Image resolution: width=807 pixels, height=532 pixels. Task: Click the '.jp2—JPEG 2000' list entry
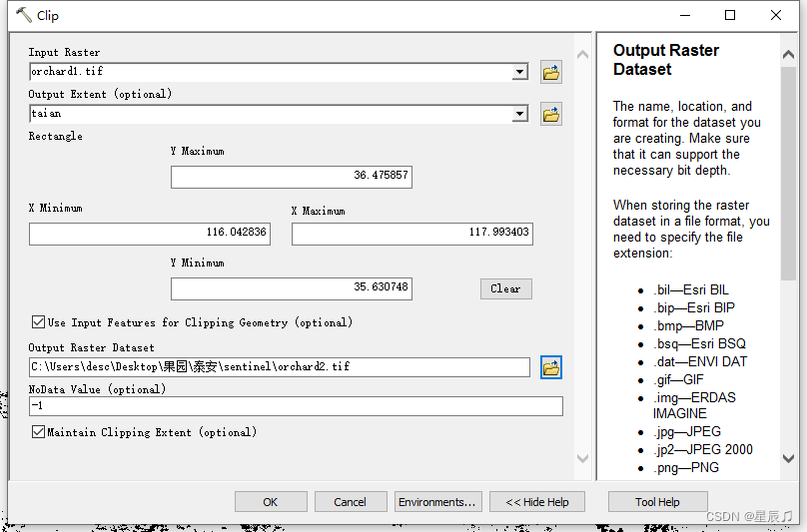(x=703, y=450)
